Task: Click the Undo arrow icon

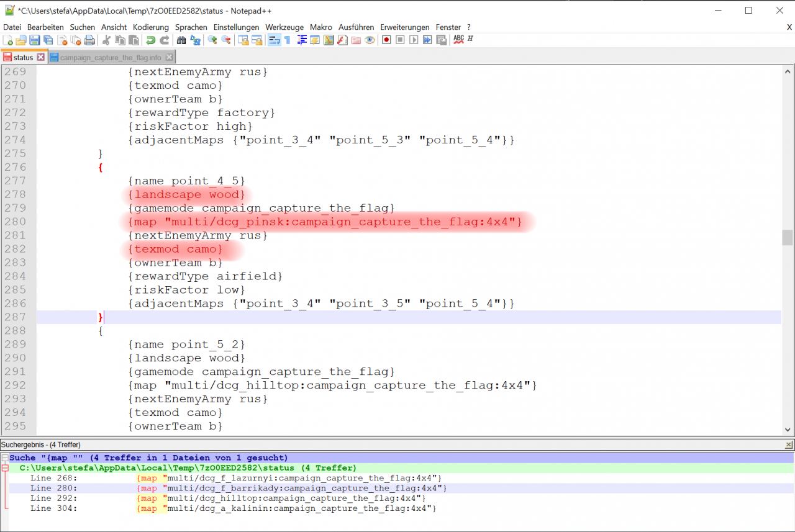Action: pos(150,40)
